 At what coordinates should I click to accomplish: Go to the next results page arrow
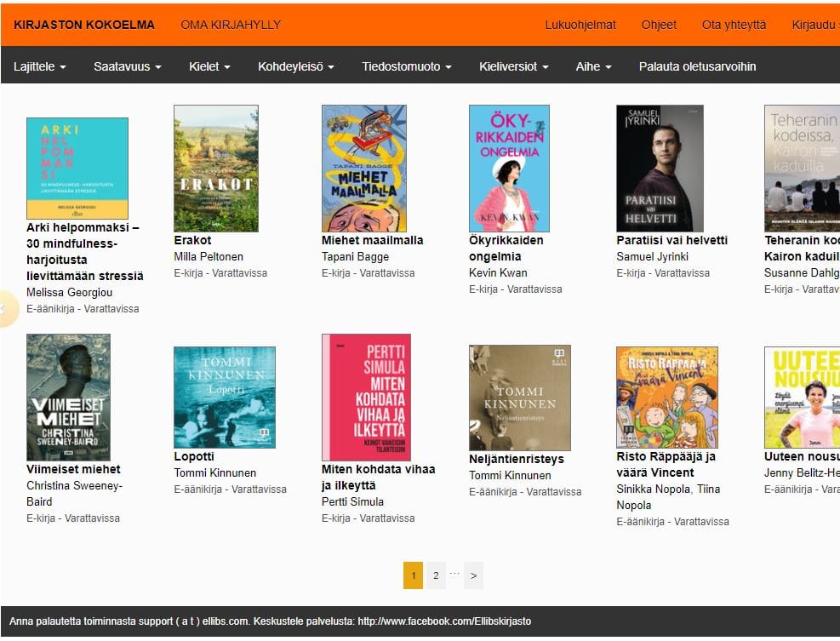coord(473,575)
